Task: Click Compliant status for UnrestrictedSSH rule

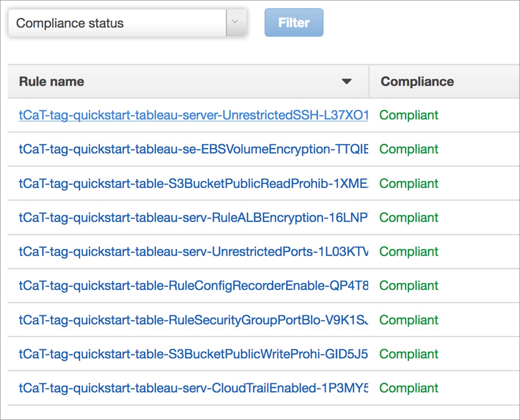Action: click(x=409, y=115)
